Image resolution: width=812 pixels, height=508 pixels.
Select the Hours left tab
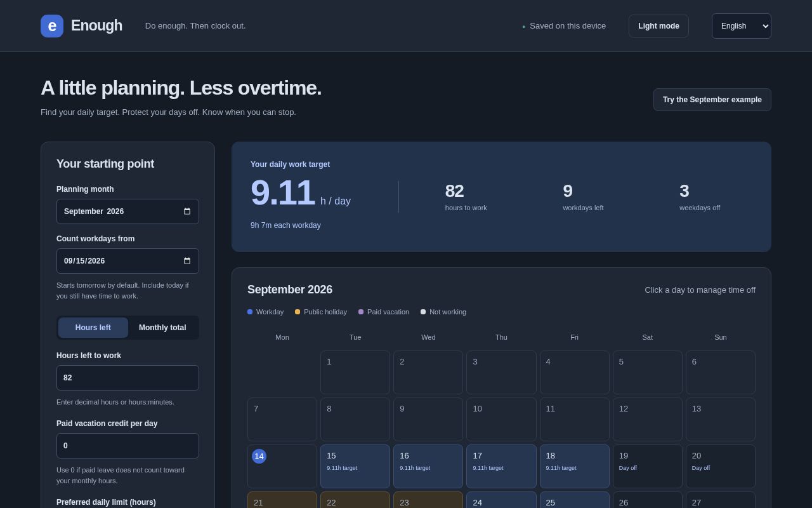pos(93,328)
